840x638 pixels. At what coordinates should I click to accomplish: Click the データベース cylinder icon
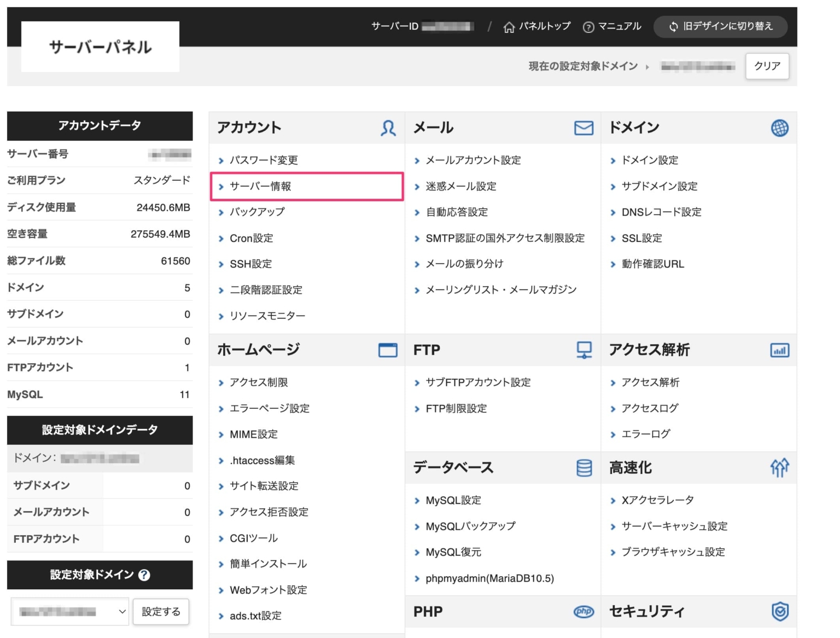point(584,468)
